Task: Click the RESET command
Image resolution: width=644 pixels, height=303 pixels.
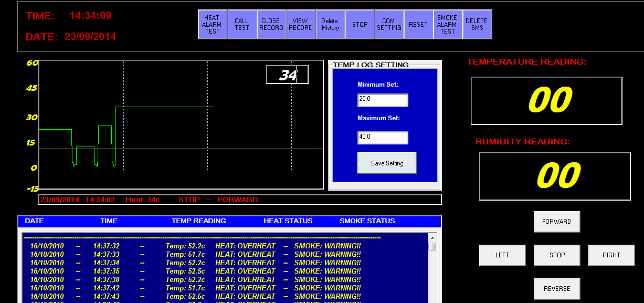Action: coord(418,24)
